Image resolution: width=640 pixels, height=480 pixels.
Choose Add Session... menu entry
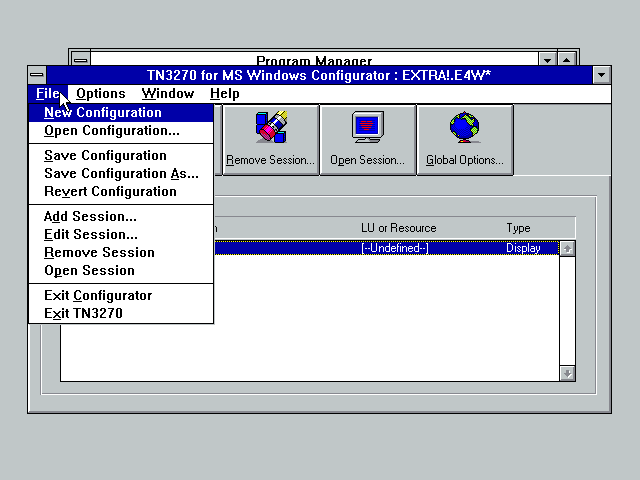(121, 216)
